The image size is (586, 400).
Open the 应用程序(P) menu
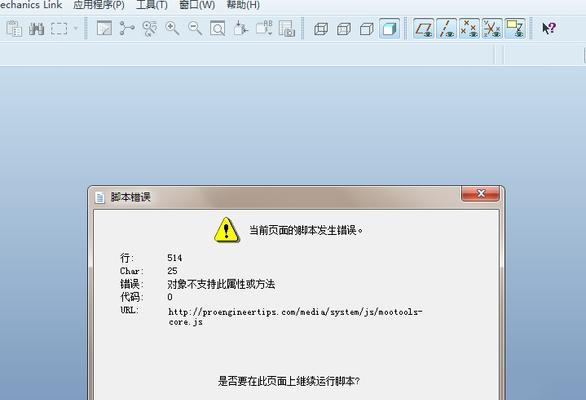tap(99, 5)
